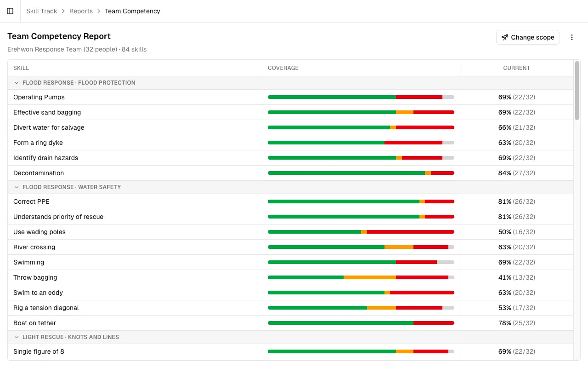Select Single figure of 8 skill
588x368 pixels.
pos(39,351)
